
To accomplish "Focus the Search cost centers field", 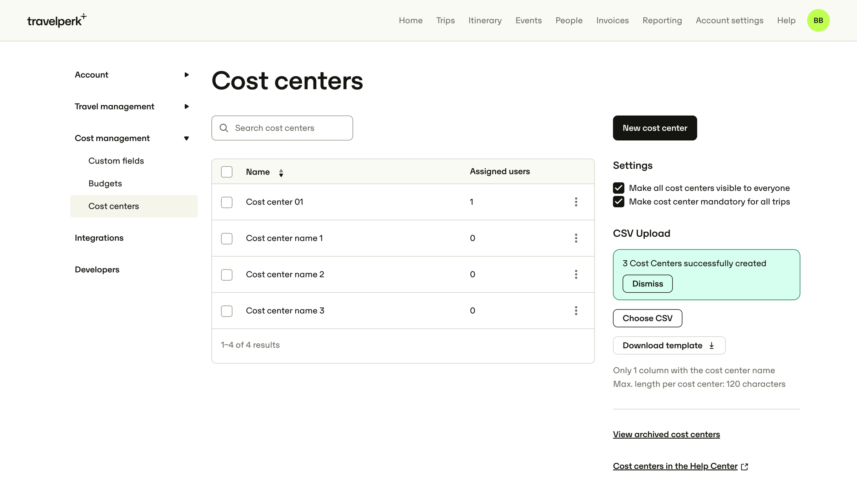I will coord(282,128).
